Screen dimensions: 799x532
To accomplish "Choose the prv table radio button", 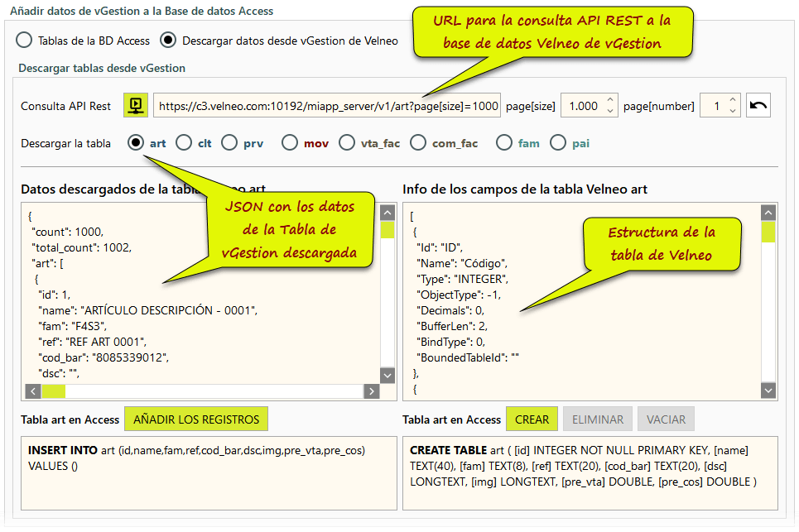I will click(229, 143).
